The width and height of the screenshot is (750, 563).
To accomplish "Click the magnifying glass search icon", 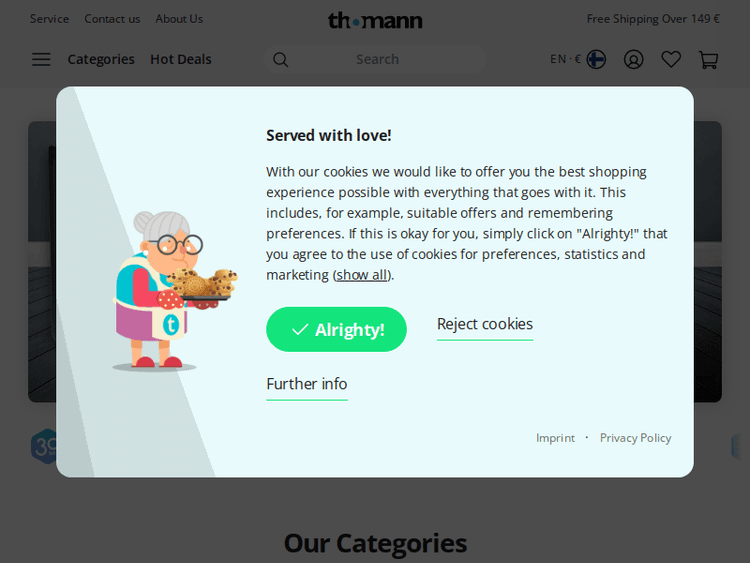I will point(281,60).
